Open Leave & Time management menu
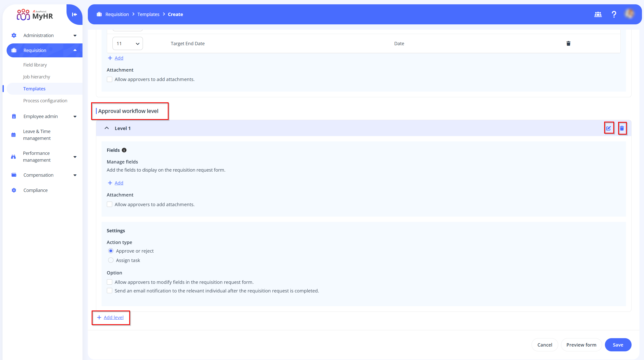644x360 pixels. pyautogui.click(x=37, y=135)
